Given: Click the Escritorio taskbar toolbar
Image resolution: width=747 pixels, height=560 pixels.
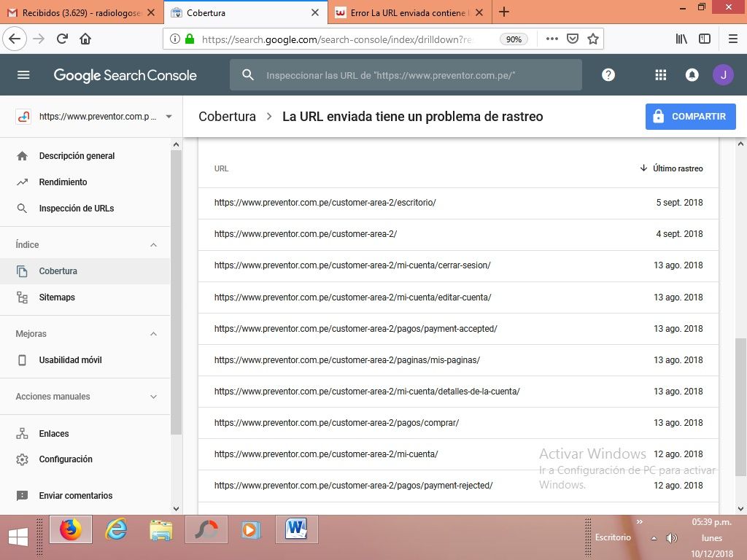Looking at the screenshot, I should click(x=613, y=537).
